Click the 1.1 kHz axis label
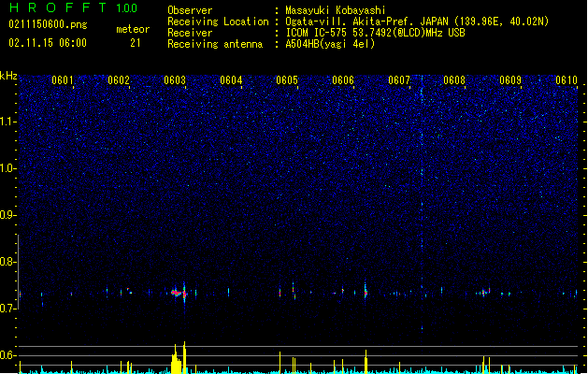This screenshot has width=588, height=374. [8, 122]
